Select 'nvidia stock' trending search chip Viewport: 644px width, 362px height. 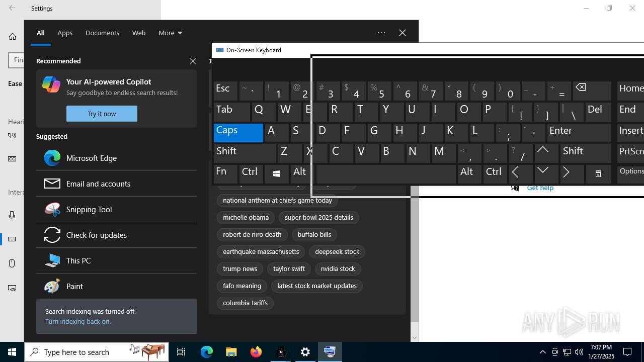coord(338,268)
